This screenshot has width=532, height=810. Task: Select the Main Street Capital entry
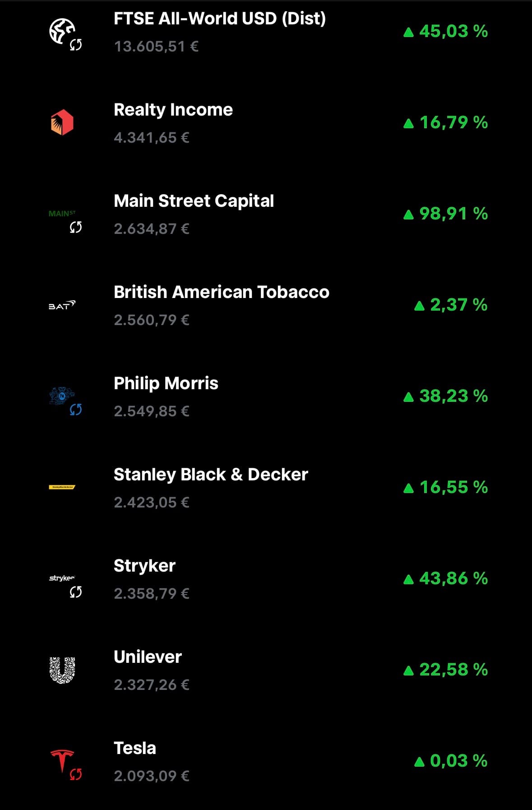pos(266,214)
